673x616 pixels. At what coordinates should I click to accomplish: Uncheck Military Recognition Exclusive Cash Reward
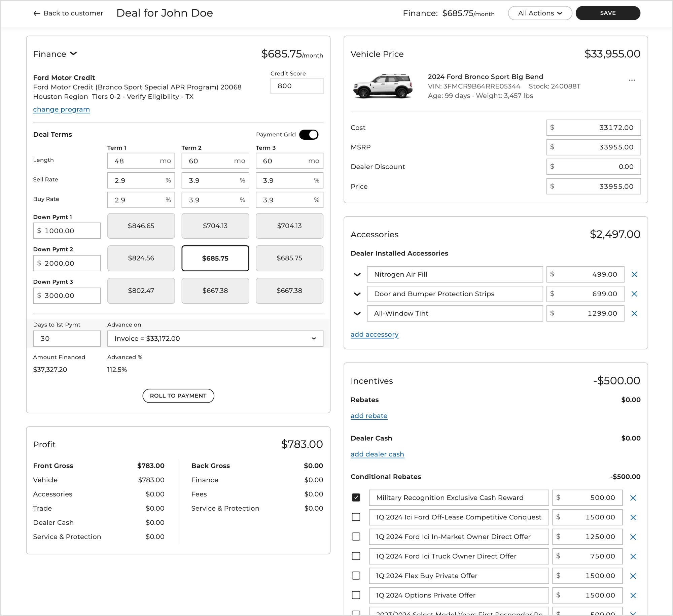tap(356, 498)
